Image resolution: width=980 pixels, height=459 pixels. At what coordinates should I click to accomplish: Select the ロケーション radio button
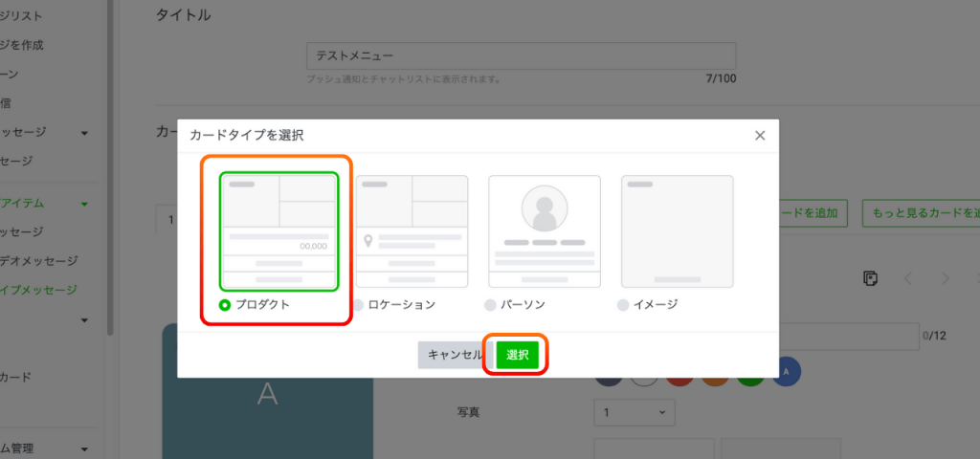[358, 305]
